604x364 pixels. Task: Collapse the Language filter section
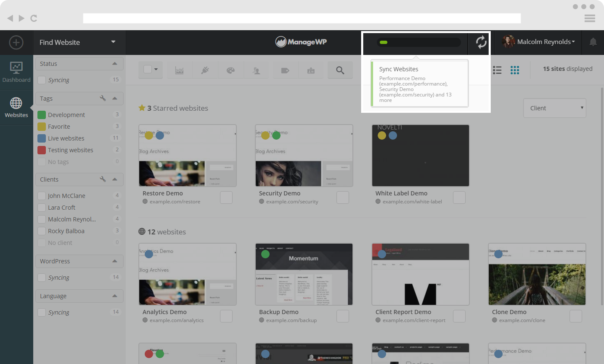point(115,296)
